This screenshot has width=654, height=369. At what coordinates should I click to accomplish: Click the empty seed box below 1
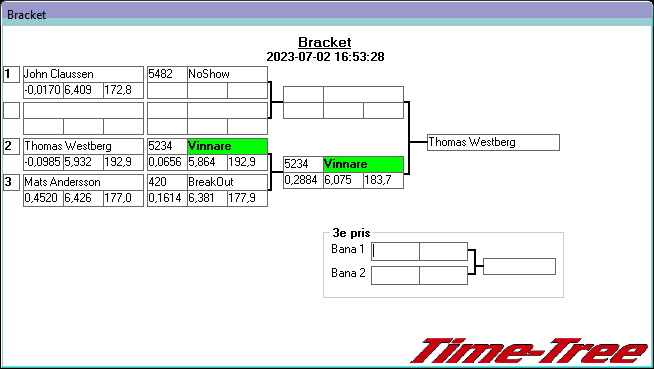click(11, 110)
